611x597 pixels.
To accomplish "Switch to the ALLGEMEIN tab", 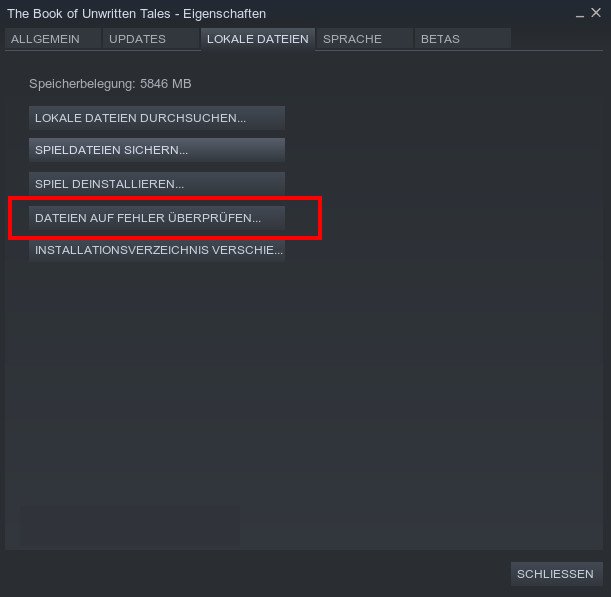I will pyautogui.click(x=53, y=39).
